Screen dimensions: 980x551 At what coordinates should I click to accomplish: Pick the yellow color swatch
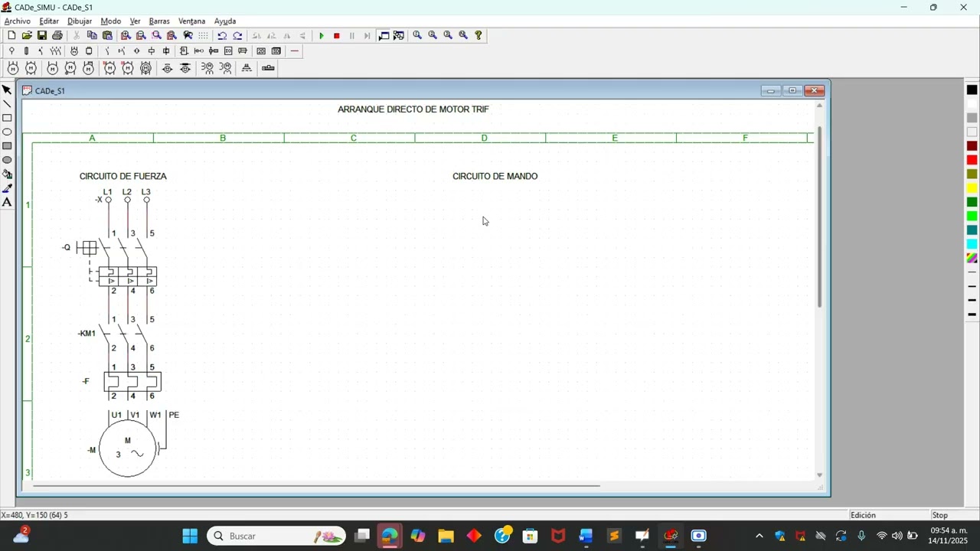[x=972, y=188]
